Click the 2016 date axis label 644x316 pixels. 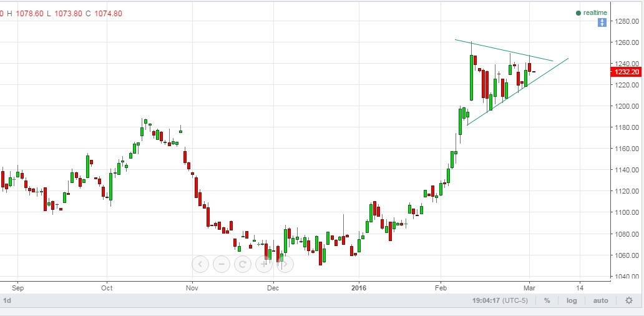pyautogui.click(x=359, y=288)
